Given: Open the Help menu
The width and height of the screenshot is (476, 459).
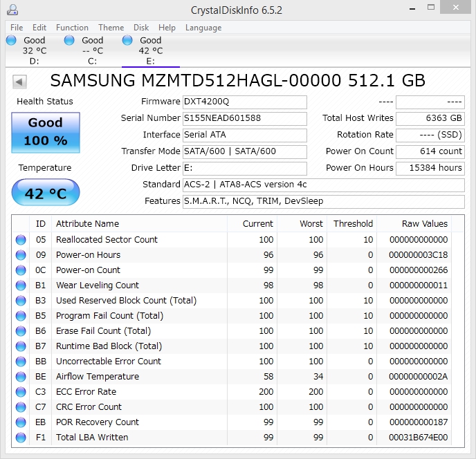Looking at the screenshot, I should pyautogui.click(x=167, y=28).
